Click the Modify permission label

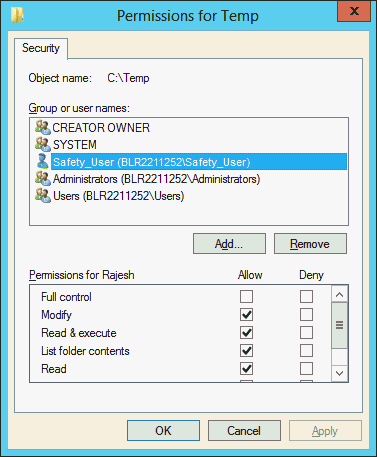pos(56,315)
